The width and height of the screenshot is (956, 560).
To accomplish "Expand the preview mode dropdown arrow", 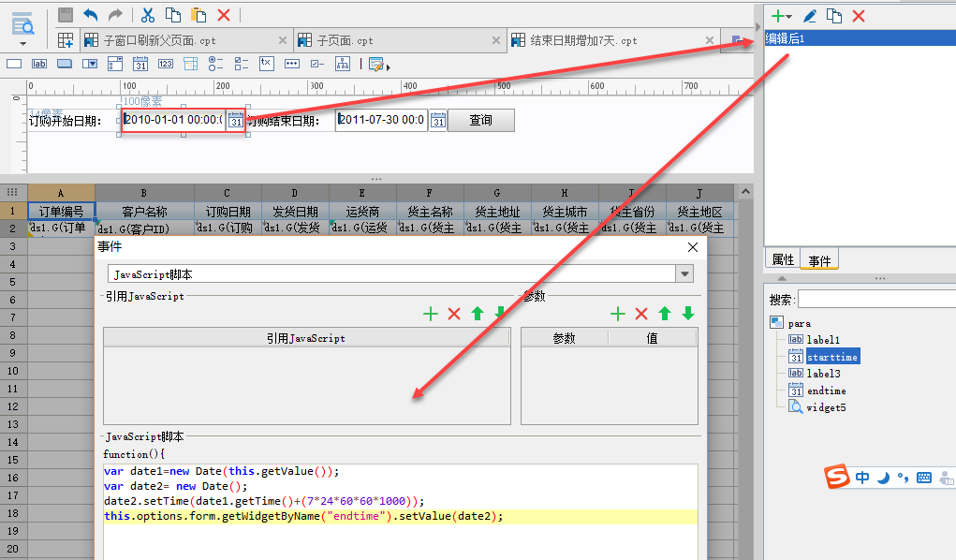I will [22, 43].
